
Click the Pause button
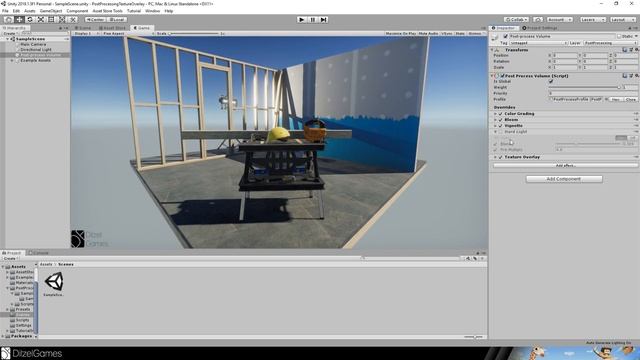313,20
